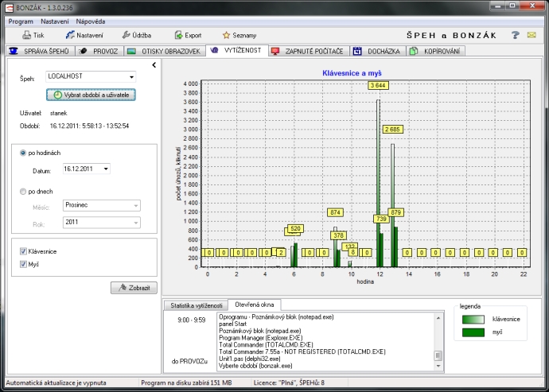Switch to SPRÁVA ŠPEHŮ tab
Screen dimensions: 549x392
[41, 51]
